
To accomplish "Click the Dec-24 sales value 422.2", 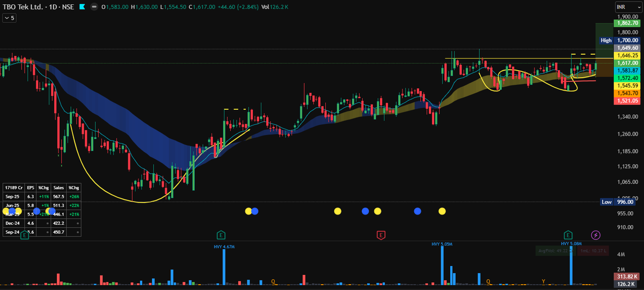I will pyautogui.click(x=59, y=222).
